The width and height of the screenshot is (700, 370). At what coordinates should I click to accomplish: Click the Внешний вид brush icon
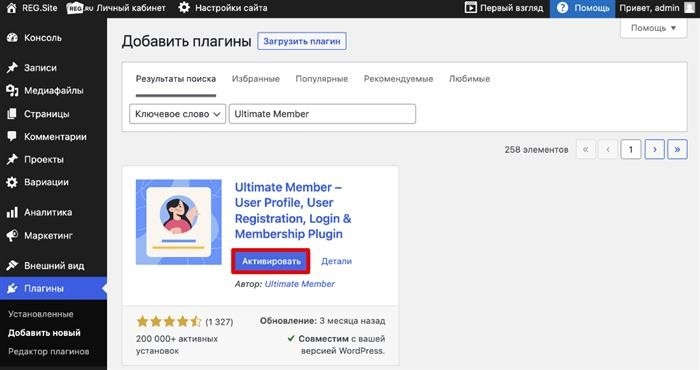pos(12,266)
